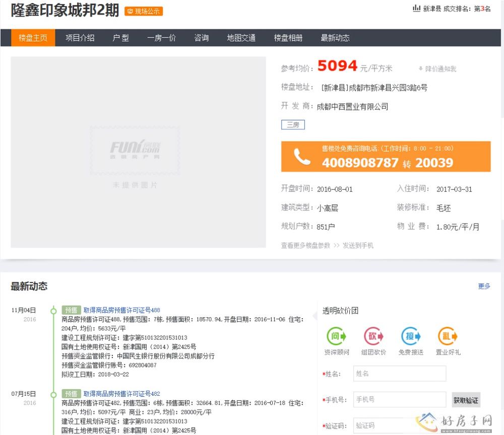Click the 隆鑫印象城邦2期 title

coord(65,10)
